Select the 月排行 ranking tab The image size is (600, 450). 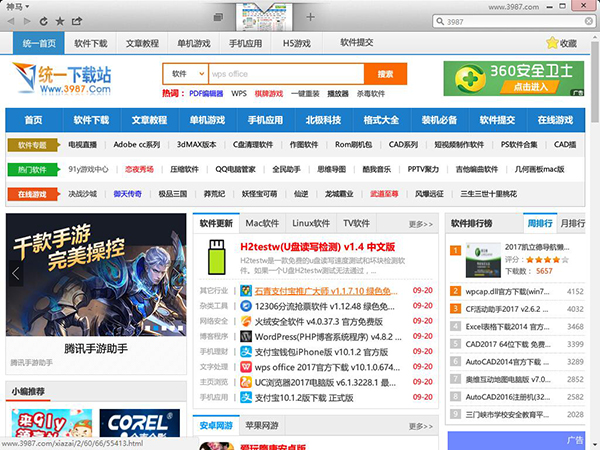coord(572,223)
